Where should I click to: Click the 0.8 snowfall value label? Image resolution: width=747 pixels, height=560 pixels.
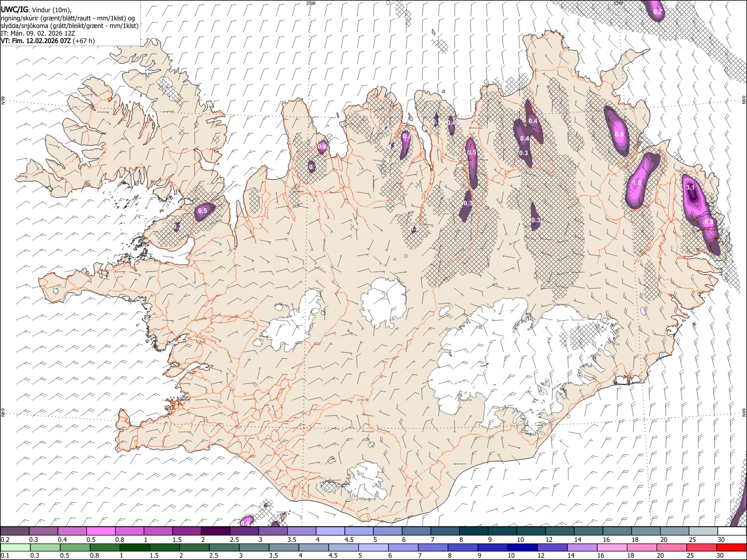click(x=620, y=134)
